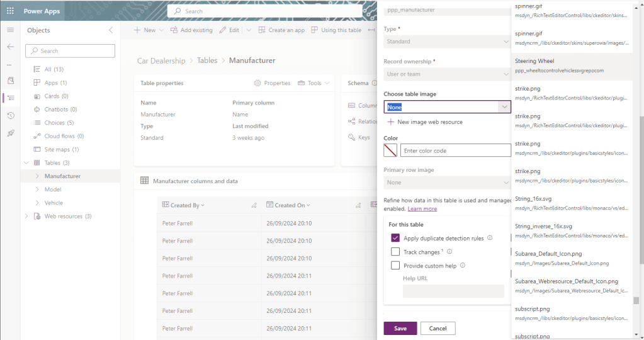Select Steering Wheel image option
The height and width of the screenshot is (340, 644).
572,65
